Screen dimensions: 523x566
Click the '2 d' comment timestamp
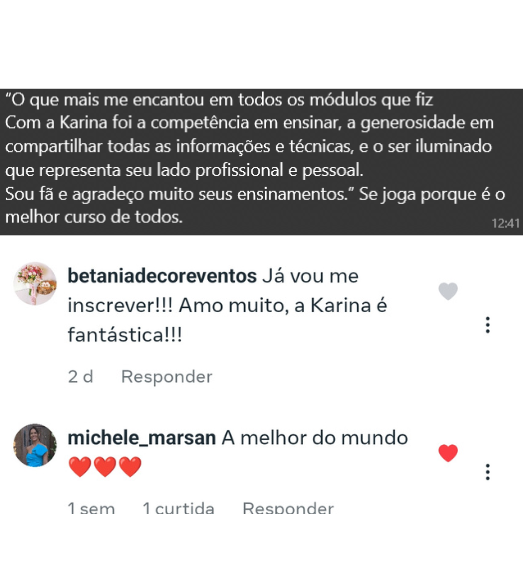(x=80, y=376)
